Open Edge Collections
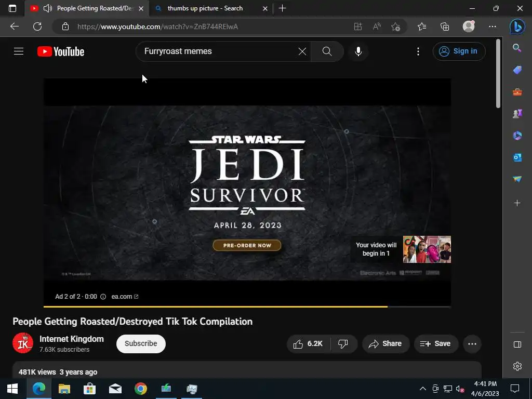532x399 pixels. point(445,26)
